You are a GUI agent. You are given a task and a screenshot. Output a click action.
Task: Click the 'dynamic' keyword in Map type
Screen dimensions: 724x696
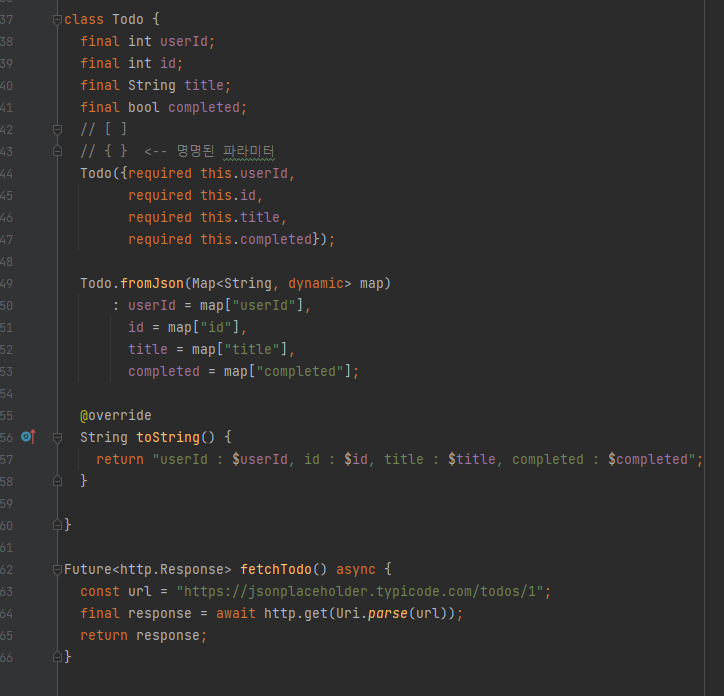[x=316, y=283]
